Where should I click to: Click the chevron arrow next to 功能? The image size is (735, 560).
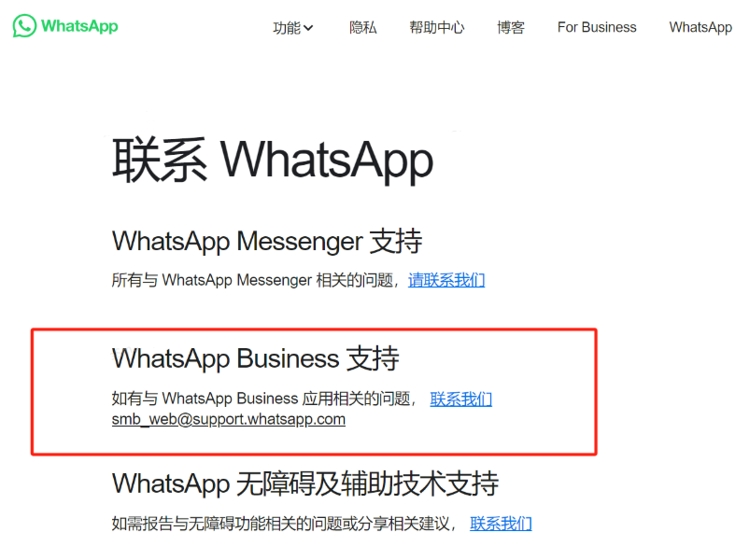point(308,28)
